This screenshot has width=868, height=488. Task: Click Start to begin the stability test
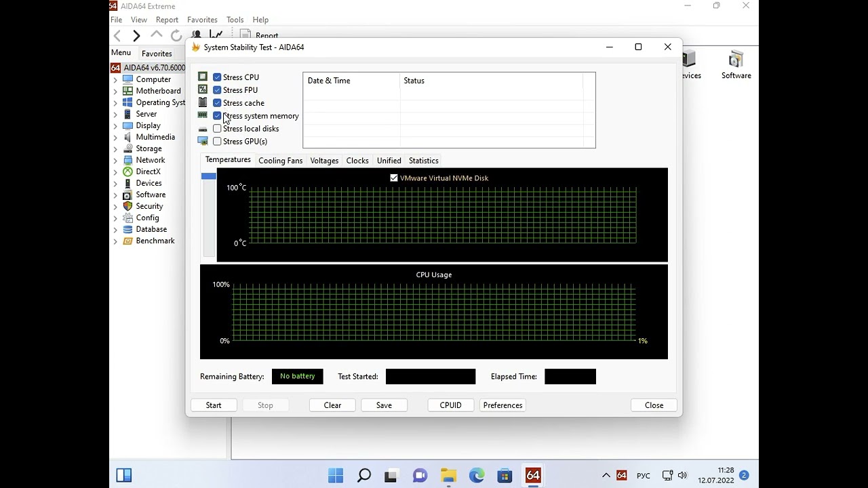(214, 405)
